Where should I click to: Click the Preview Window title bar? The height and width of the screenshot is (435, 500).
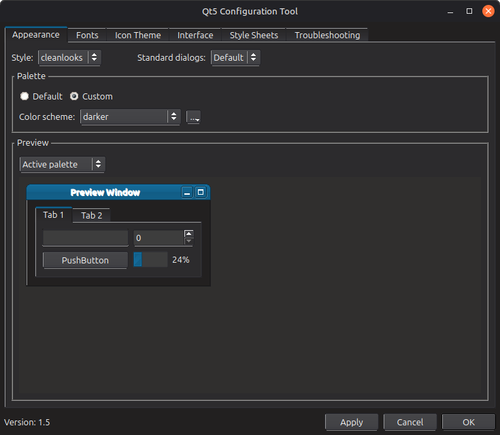[x=118, y=192]
